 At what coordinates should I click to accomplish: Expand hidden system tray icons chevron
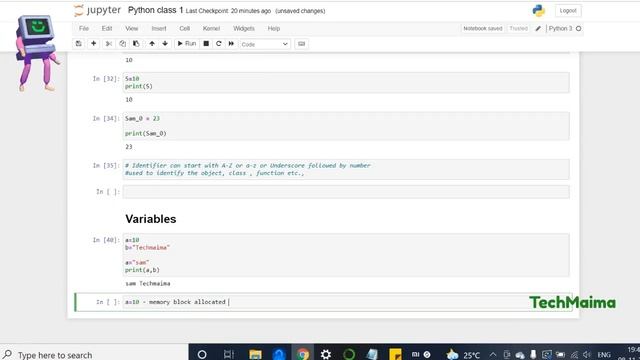coord(493,355)
